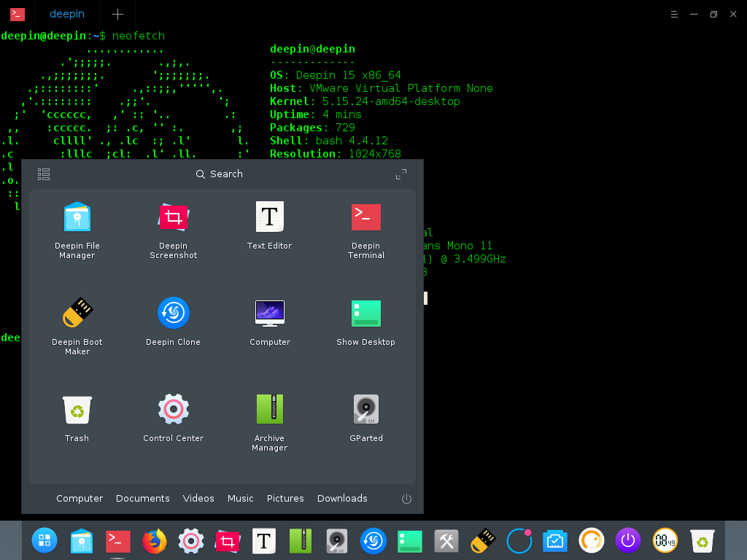Image resolution: width=747 pixels, height=560 pixels.
Task: Select the deepin terminal tab
Action: pyautogui.click(x=67, y=14)
